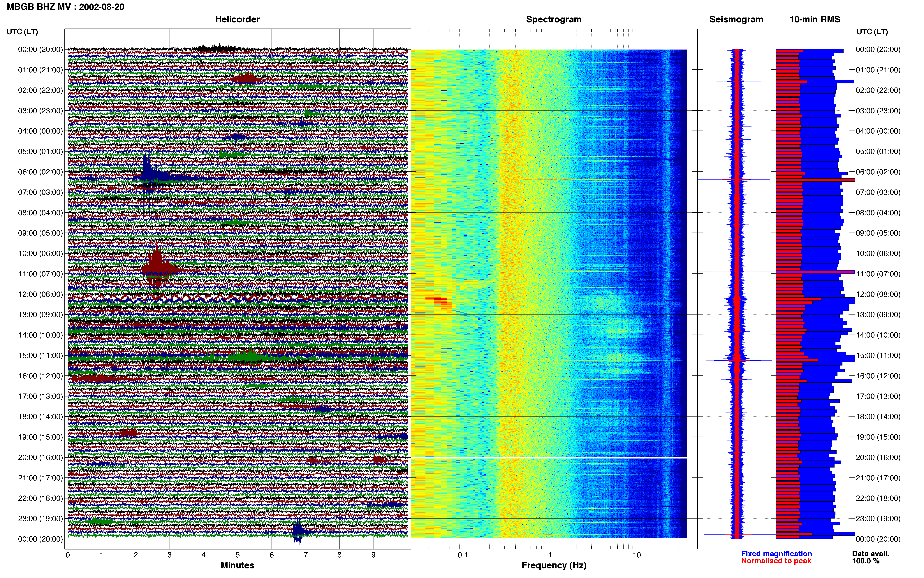The width and height of the screenshot is (924, 578).
Task: Click left time label '06:00 (02:00)'
Action: point(41,172)
